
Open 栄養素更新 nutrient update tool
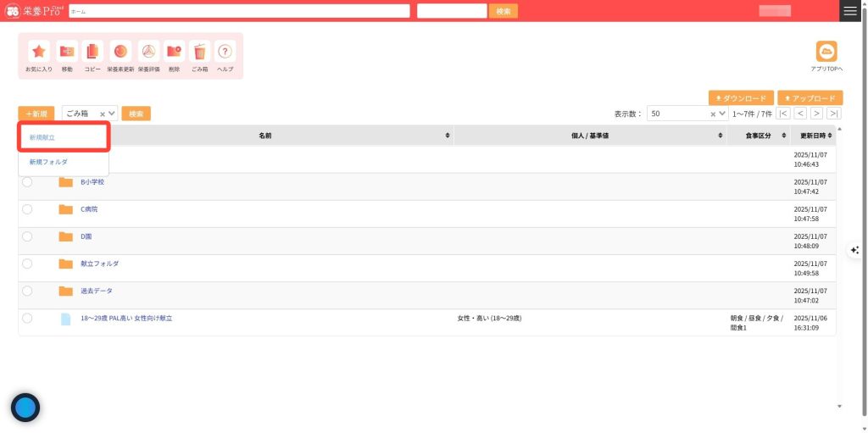120,52
